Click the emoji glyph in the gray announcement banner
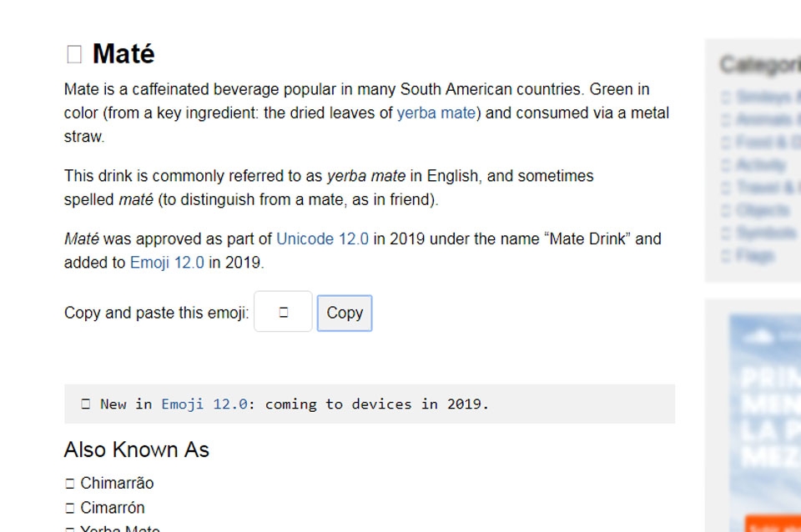 tap(85, 404)
